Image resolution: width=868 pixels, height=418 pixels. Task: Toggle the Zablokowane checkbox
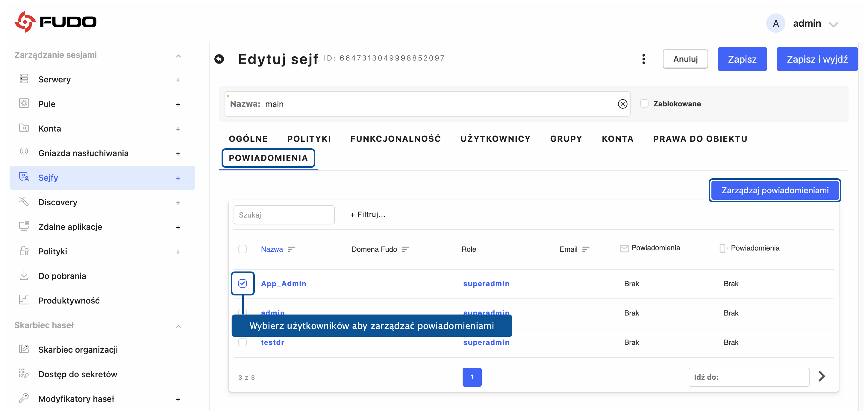(644, 103)
